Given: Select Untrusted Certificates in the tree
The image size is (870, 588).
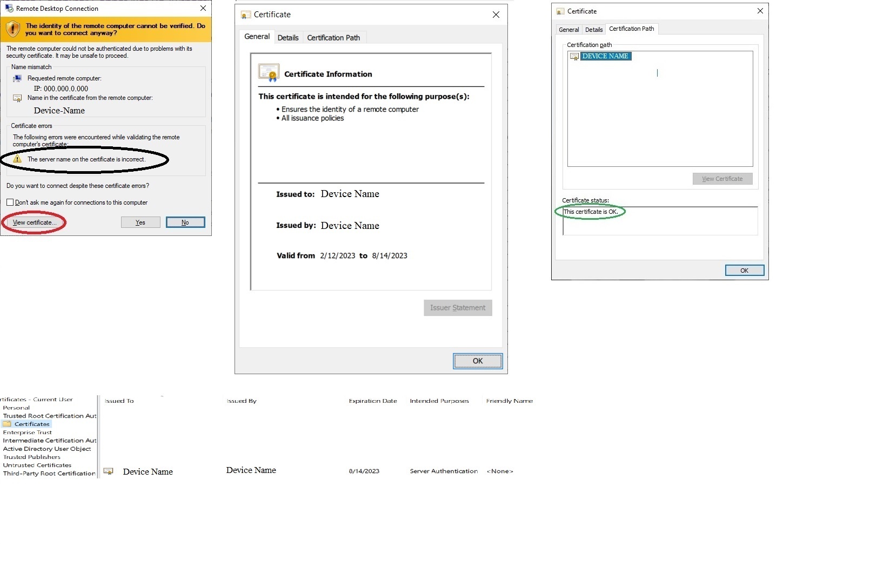Looking at the screenshot, I should point(37,465).
